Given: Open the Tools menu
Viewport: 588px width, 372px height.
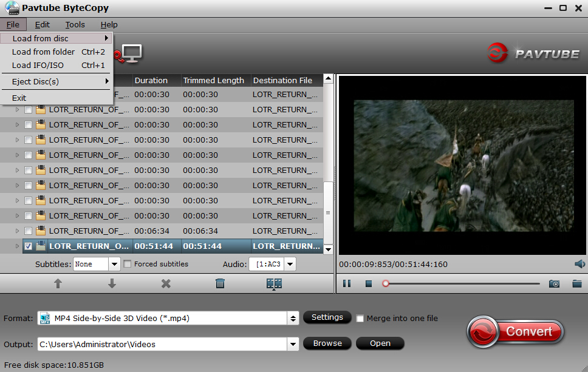Looking at the screenshot, I should [75, 25].
